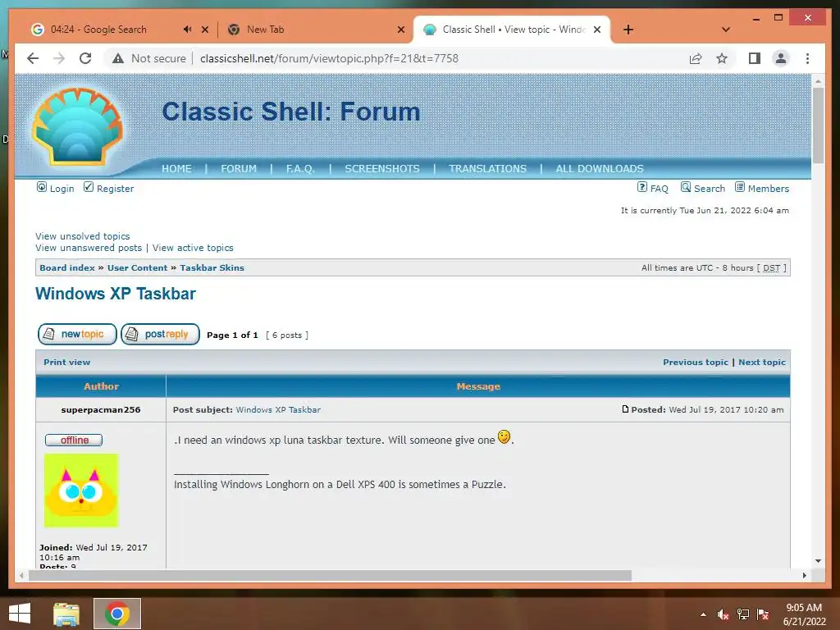This screenshot has height=630, width=840.
Task: Click the forward navigation arrow
Action: tap(59, 58)
